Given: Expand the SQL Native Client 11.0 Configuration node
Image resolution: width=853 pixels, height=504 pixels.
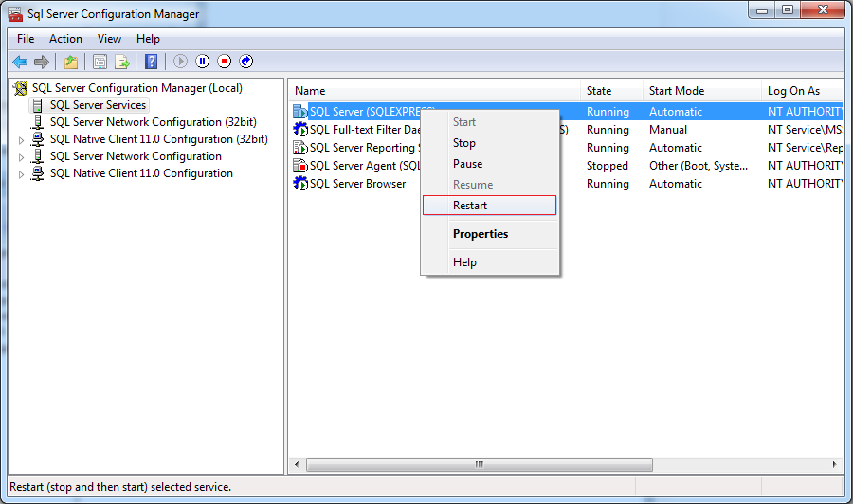Looking at the screenshot, I should coord(21,174).
